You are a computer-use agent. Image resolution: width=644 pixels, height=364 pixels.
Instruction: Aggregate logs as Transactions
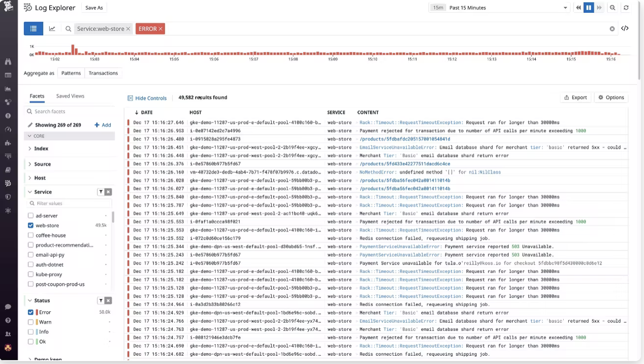103,73
